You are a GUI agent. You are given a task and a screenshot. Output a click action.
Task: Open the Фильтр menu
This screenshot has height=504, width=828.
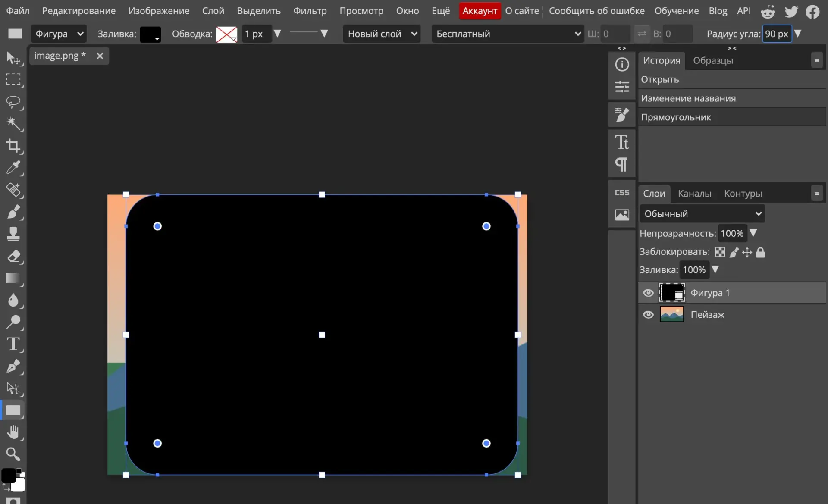pos(310,11)
